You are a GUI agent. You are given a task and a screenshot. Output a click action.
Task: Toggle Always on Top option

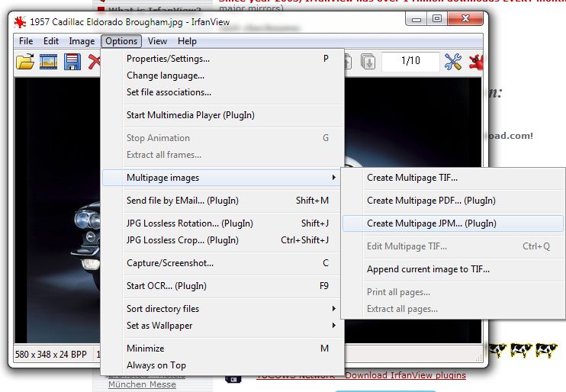click(223, 365)
